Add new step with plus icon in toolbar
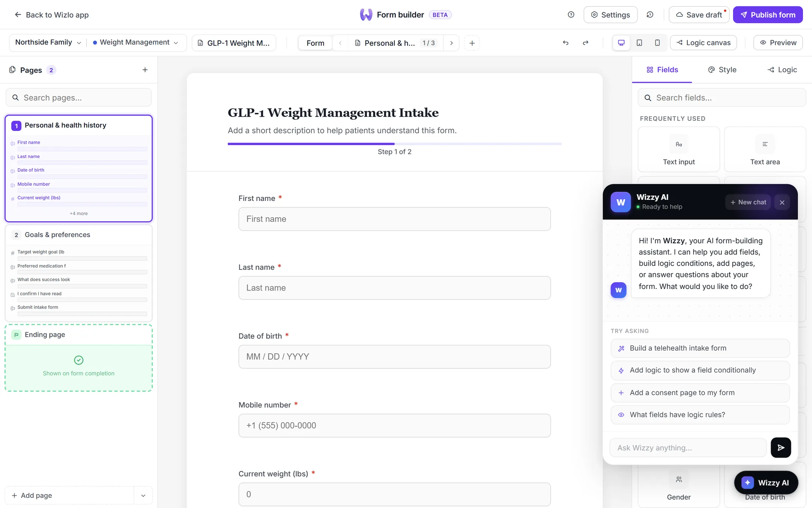812x508 pixels. tap(472, 43)
